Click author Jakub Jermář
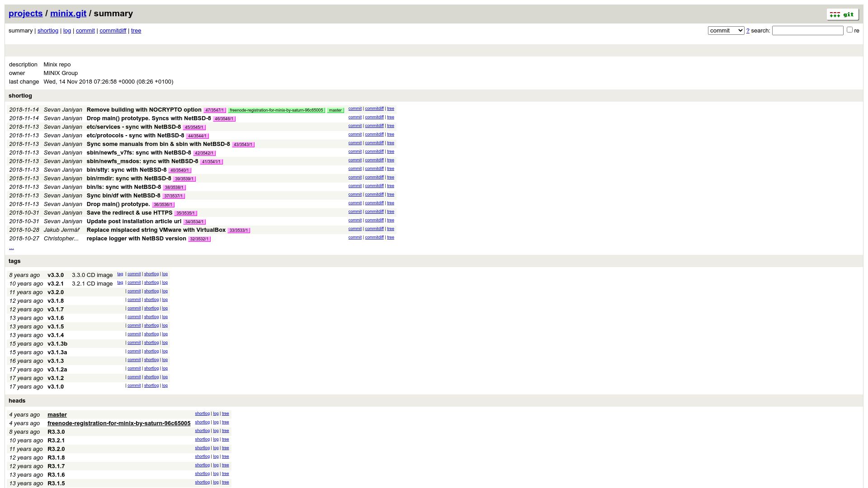The width and height of the screenshot is (868, 488). tap(61, 230)
